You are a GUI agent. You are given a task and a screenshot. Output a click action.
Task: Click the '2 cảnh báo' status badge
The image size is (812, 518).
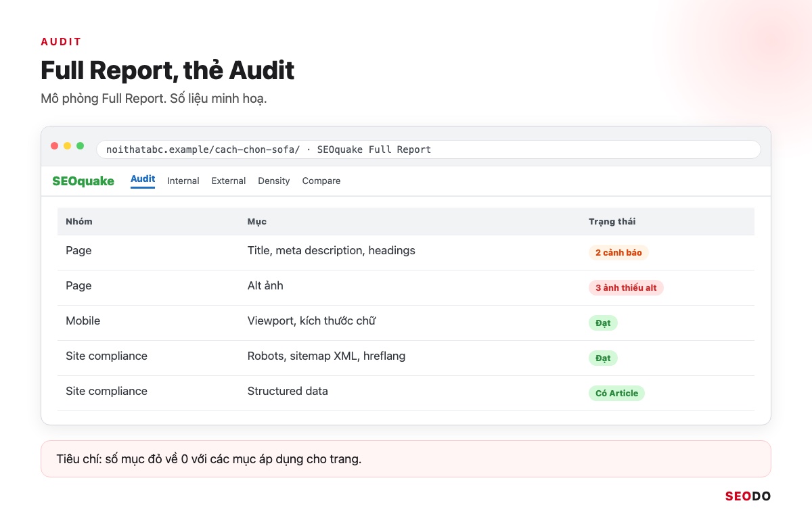pos(618,252)
